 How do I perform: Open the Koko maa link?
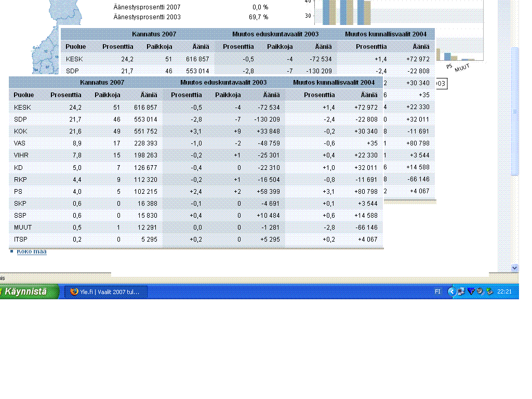coord(32,251)
